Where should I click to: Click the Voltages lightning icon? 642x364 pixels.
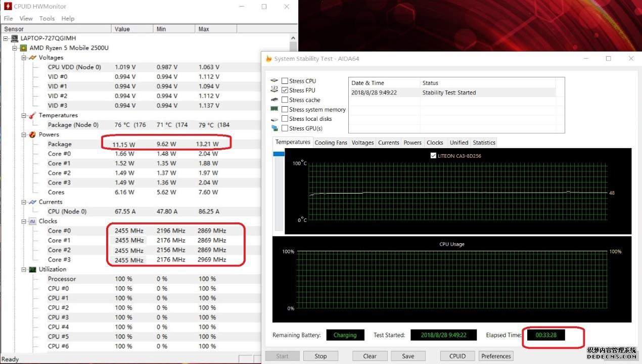click(32, 58)
